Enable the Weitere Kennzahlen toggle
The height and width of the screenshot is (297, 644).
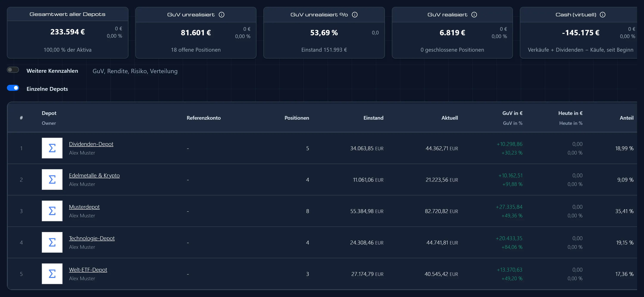(x=13, y=70)
